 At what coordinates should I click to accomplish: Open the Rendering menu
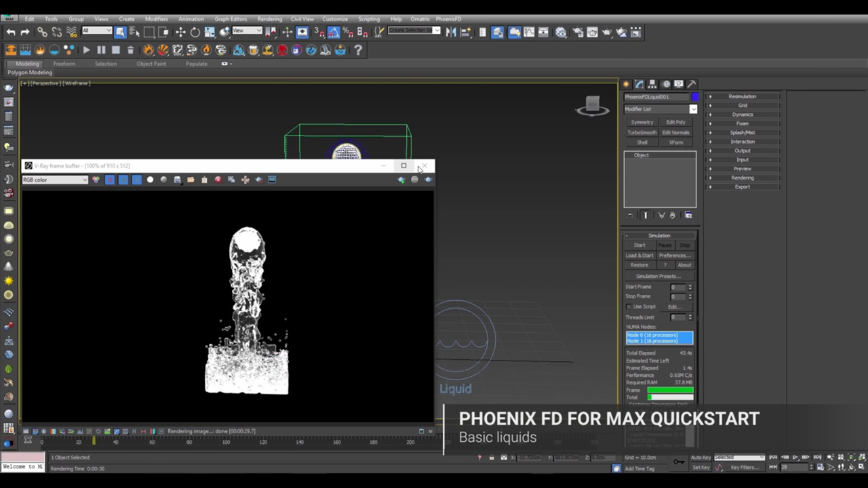[270, 19]
